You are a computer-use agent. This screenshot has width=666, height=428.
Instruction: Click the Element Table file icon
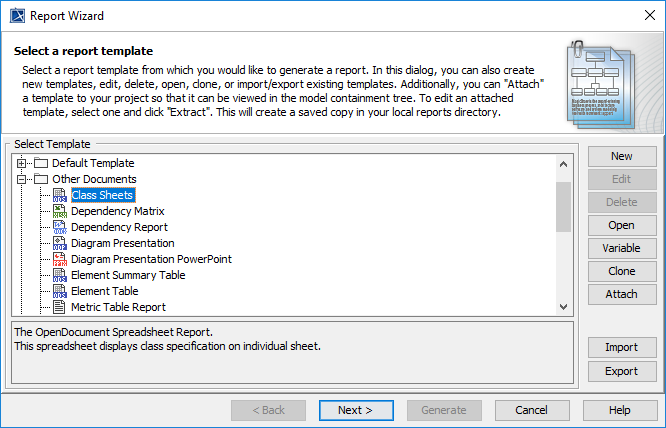pyautogui.click(x=59, y=291)
